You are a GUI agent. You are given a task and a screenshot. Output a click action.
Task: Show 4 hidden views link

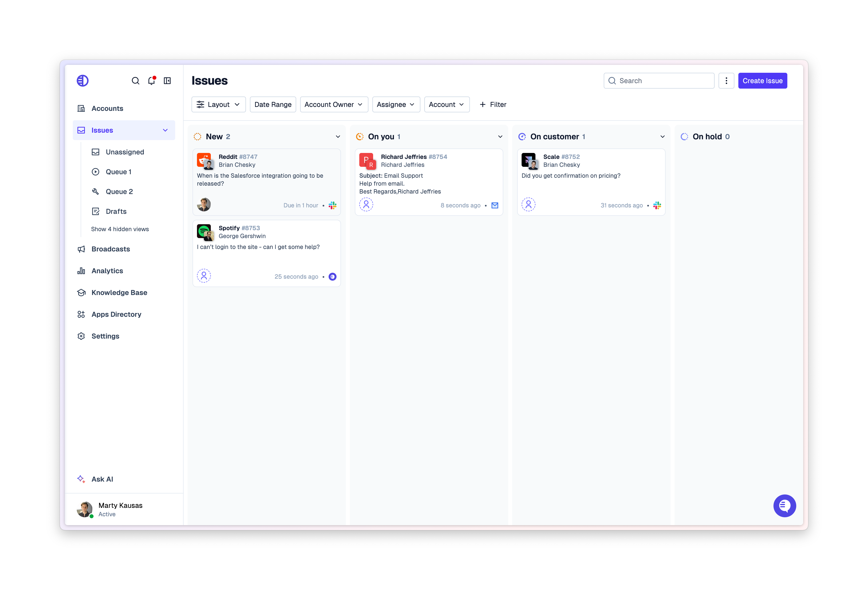120,229
